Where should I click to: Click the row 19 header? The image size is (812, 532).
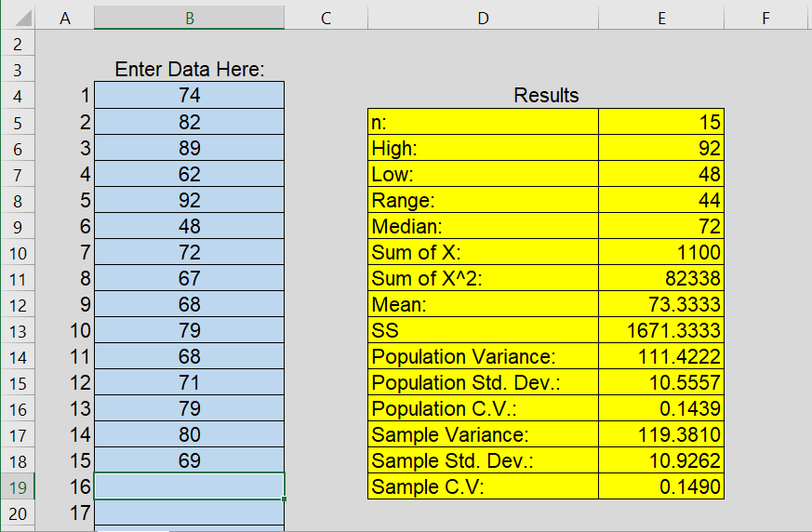point(19,486)
